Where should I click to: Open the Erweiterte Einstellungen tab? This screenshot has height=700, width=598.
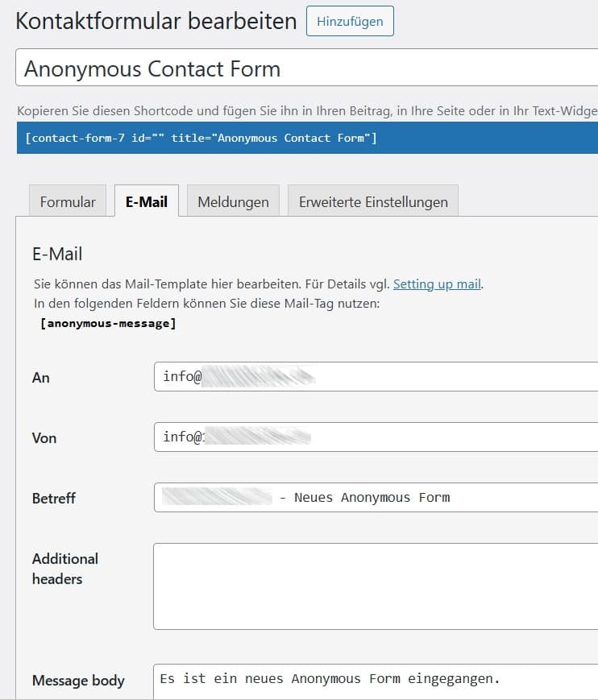(x=373, y=201)
